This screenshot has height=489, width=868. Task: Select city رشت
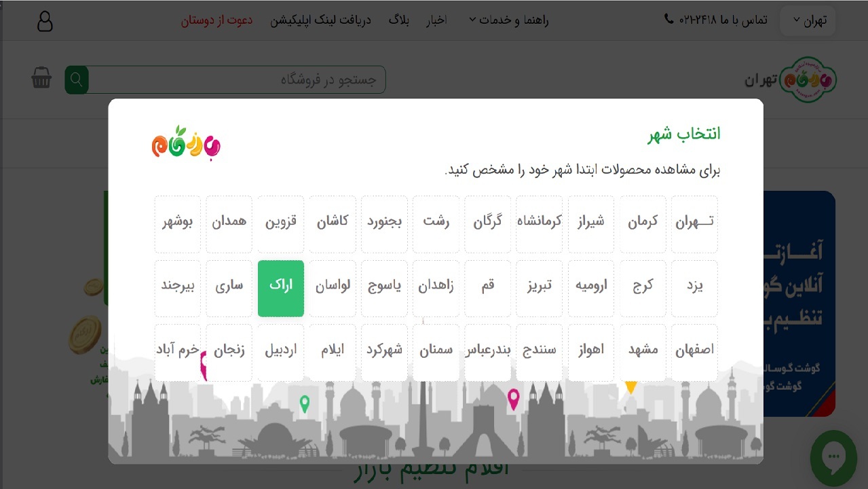pos(436,224)
